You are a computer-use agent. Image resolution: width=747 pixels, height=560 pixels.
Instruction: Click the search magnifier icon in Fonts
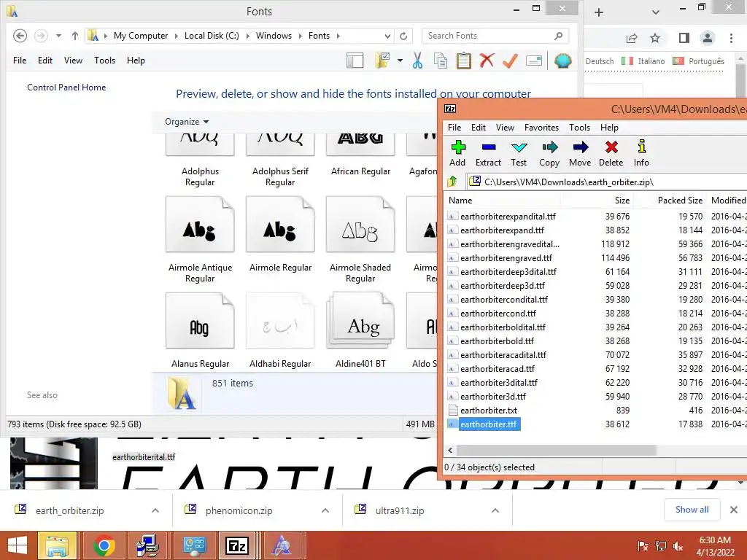pyautogui.click(x=558, y=36)
